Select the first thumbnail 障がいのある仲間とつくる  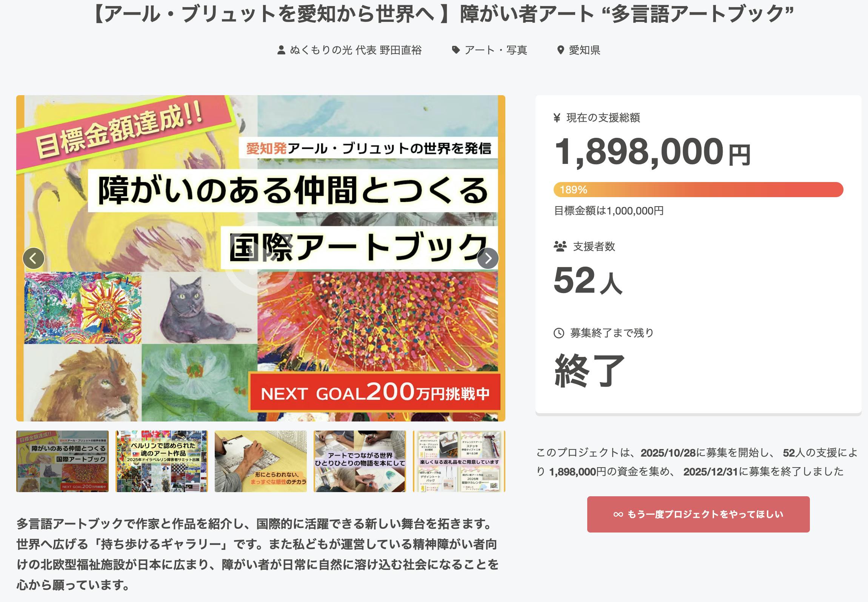pyautogui.click(x=62, y=461)
